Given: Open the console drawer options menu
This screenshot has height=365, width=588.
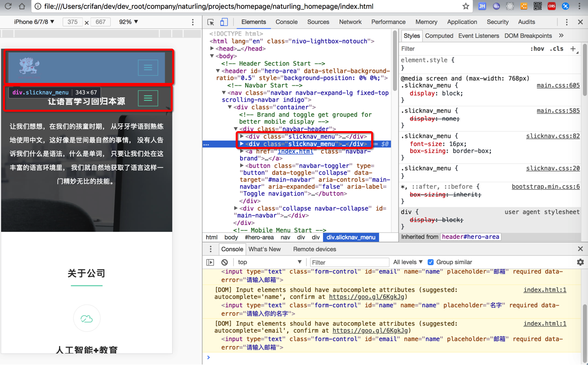Looking at the screenshot, I should (x=210, y=249).
